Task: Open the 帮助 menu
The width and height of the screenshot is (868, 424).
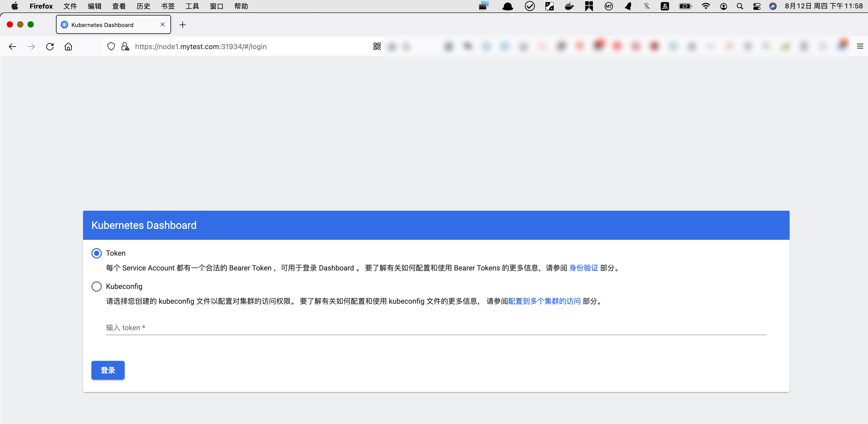Action: click(241, 6)
